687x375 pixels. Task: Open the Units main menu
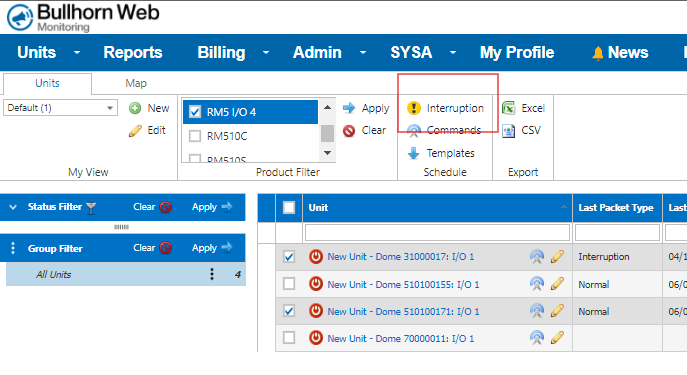point(37,53)
